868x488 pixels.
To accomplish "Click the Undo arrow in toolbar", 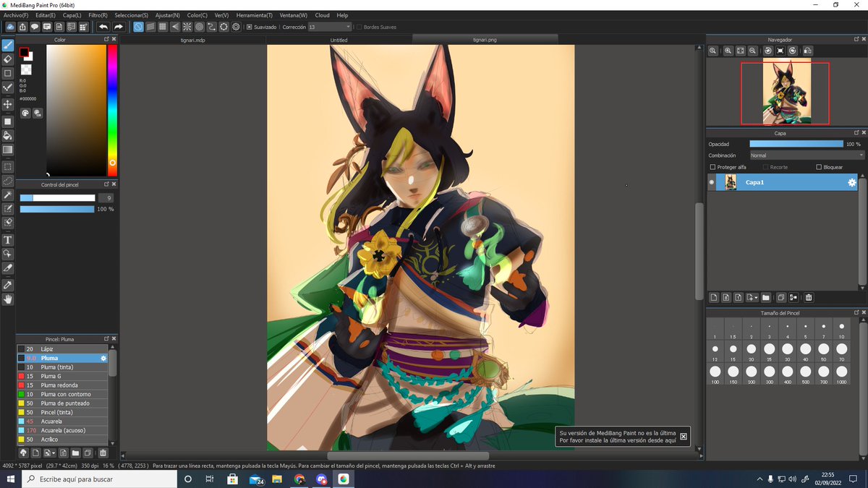I will pos(103,27).
